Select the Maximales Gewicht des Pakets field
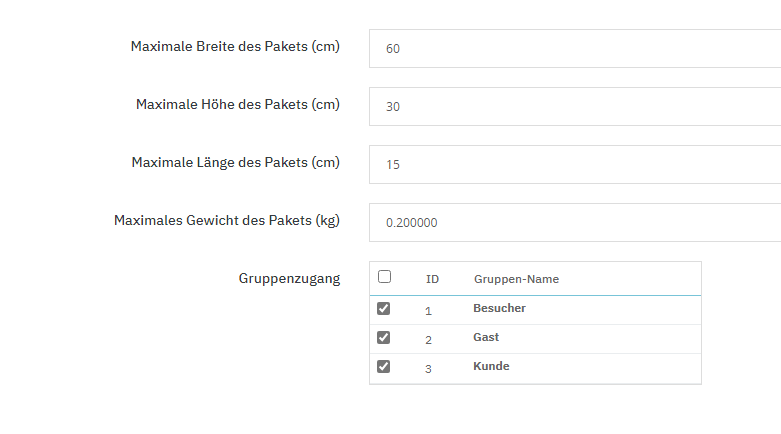This screenshot has width=781, height=434. coord(574,222)
